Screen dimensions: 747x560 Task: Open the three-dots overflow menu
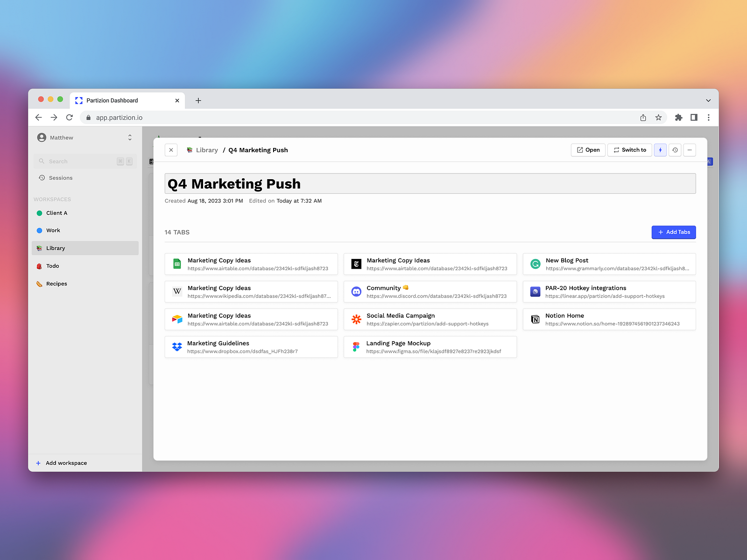690,150
